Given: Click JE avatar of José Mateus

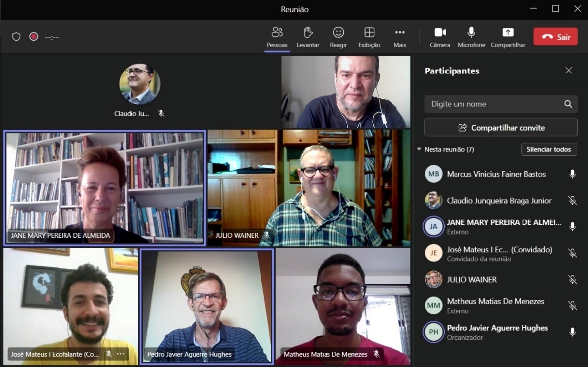Looking at the screenshot, I should 433,253.
